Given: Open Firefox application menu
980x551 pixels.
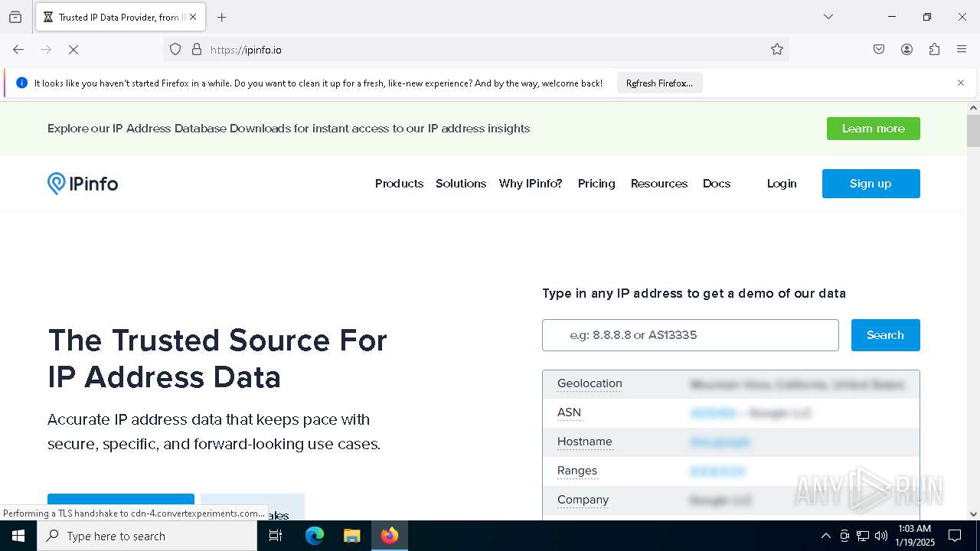Looking at the screenshot, I should (x=962, y=50).
